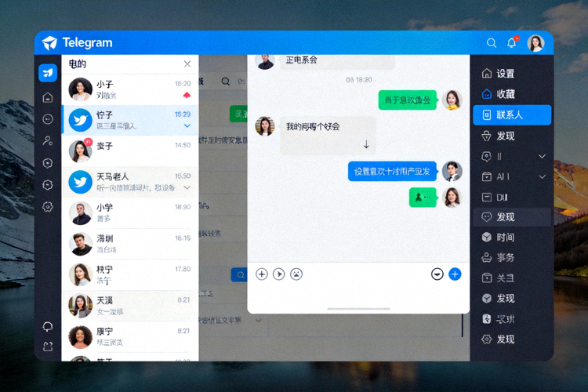
Task: Open the 小学 conversation
Action: (130, 213)
